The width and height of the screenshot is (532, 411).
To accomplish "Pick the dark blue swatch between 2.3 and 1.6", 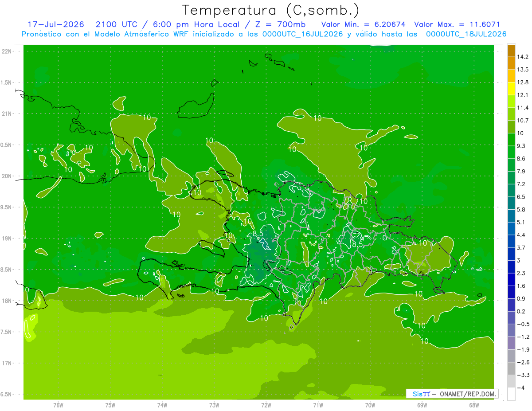I will coord(511,279).
